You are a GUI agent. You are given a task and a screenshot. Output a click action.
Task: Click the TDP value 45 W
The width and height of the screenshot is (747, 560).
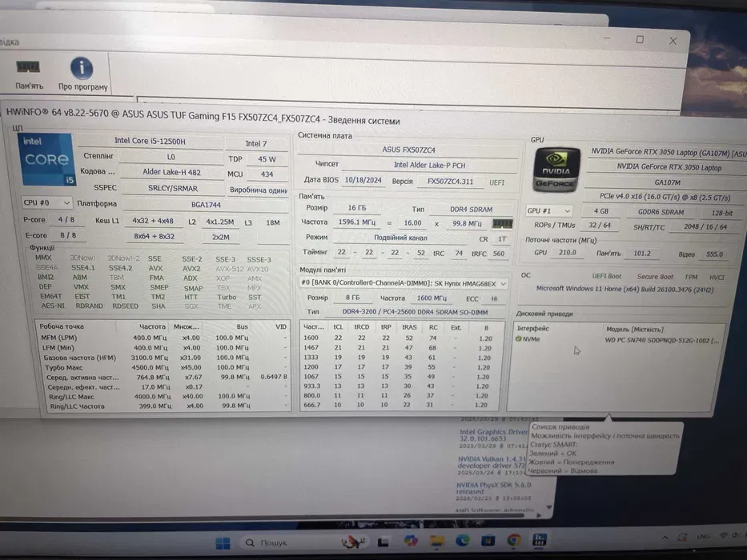pyautogui.click(x=267, y=159)
